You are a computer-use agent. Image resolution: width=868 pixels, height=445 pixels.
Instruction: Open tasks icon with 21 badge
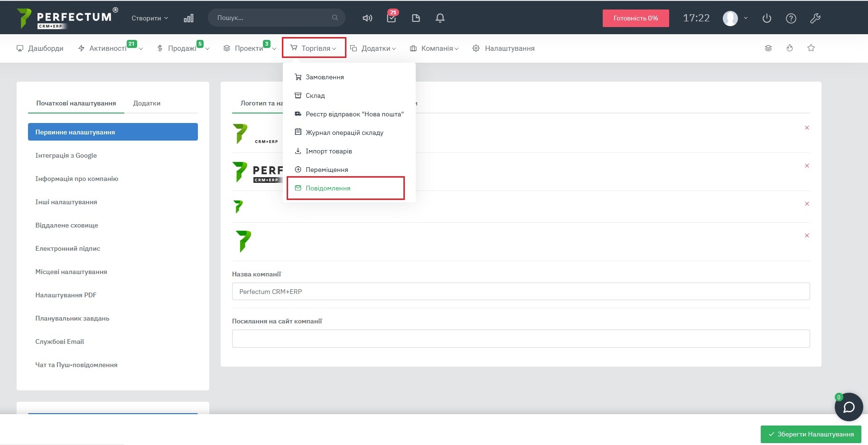click(x=391, y=18)
